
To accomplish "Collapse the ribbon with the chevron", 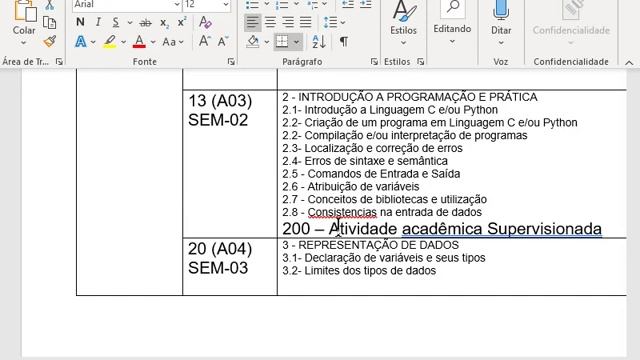I will (x=629, y=63).
